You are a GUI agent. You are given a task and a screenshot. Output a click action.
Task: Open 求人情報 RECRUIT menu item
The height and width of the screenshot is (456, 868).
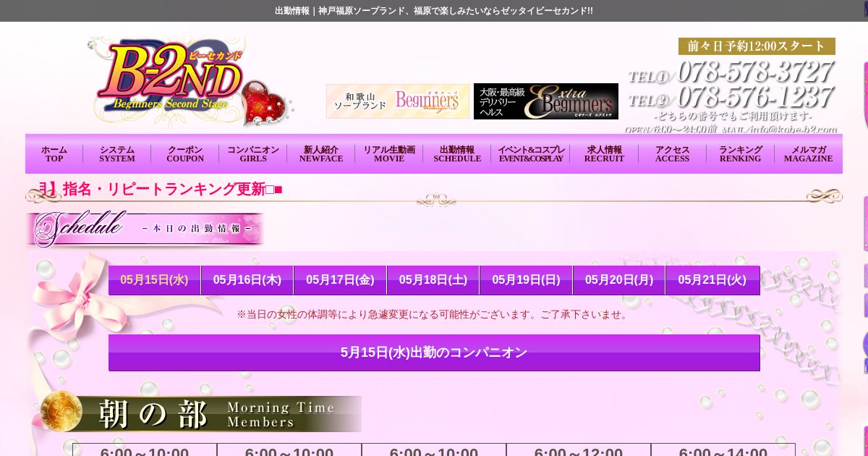[x=604, y=154]
